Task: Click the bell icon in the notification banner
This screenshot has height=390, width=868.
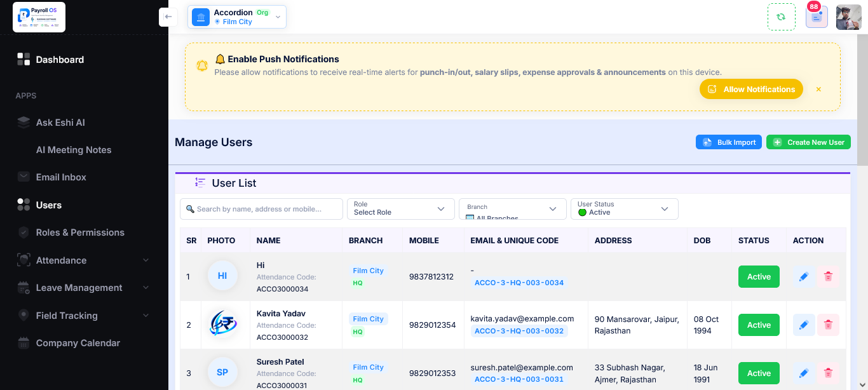Action: coord(202,65)
